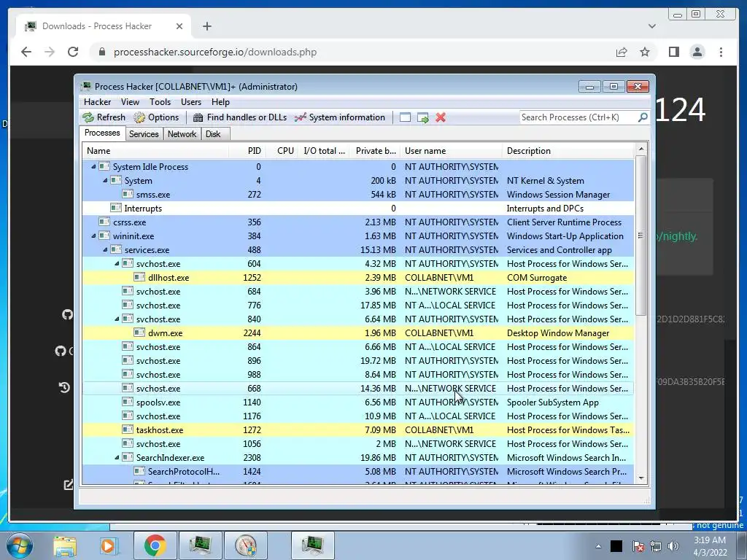Open System information graphs
Viewport: 747px width, 560px height.
tap(340, 117)
